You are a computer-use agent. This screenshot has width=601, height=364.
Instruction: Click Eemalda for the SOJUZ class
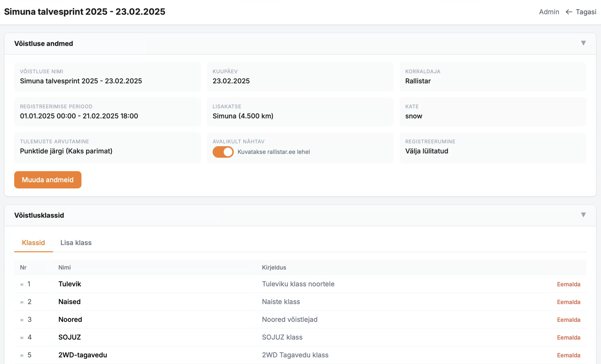pos(568,338)
